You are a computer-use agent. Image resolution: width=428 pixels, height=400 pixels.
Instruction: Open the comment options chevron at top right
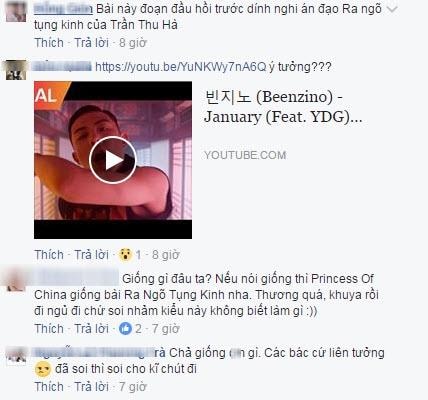click(392, 9)
